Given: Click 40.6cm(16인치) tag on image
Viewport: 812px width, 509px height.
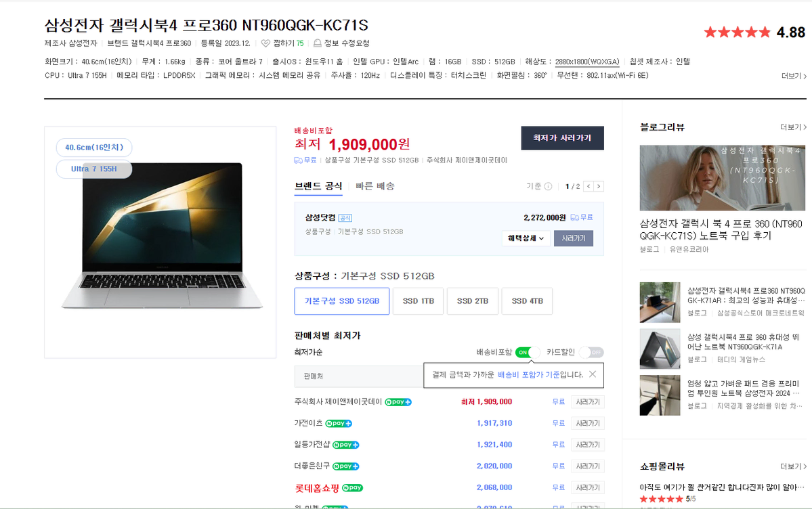Looking at the screenshot, I should [x=94, y=148].
